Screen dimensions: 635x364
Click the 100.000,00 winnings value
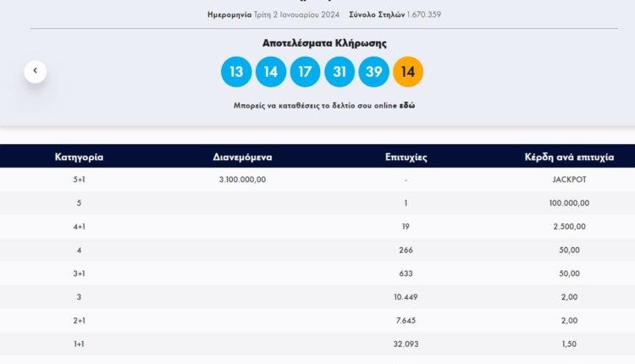pyautogui.click(x=569, y=203)
